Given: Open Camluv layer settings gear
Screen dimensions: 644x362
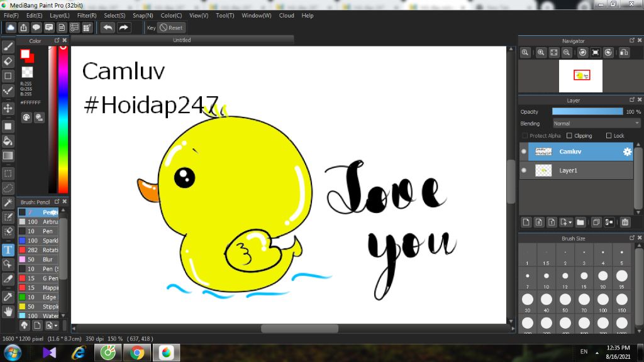Looking at the screenshot, I should (627, 152).
